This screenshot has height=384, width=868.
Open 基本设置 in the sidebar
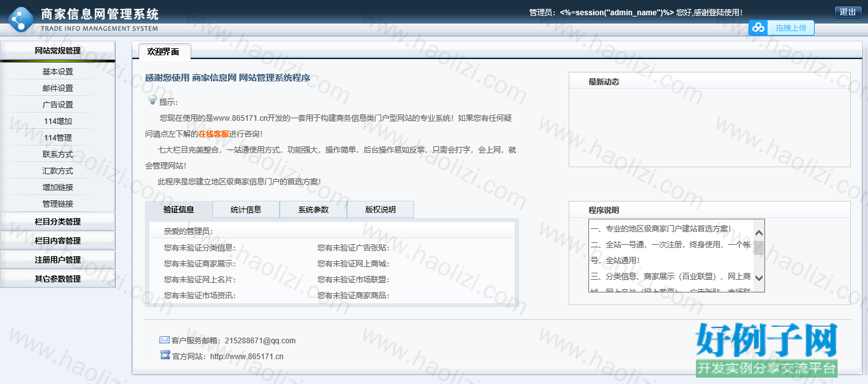pos(58,72)
